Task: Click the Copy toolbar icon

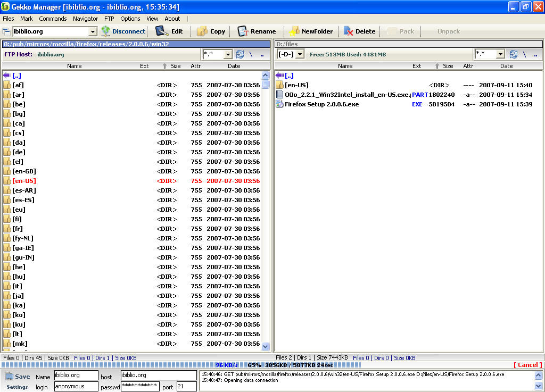Action: (202, 31)
